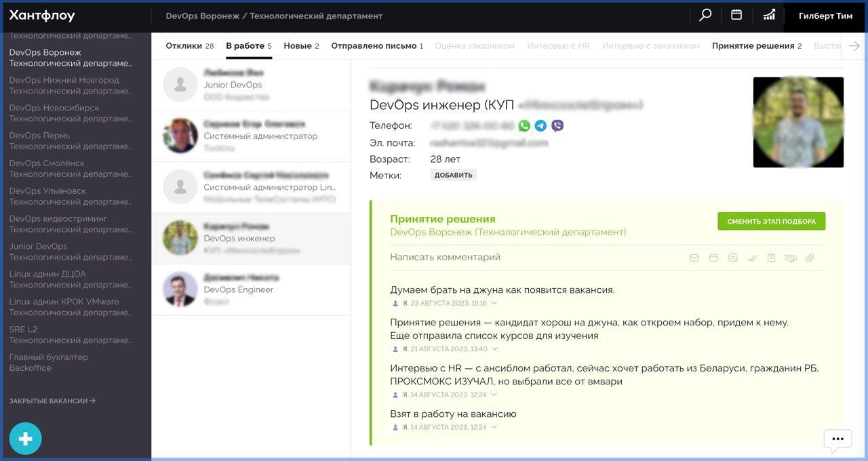The image size is (868, 461).
Task: Attach a file with the paperclip icon
Action: tap(810, 258)
